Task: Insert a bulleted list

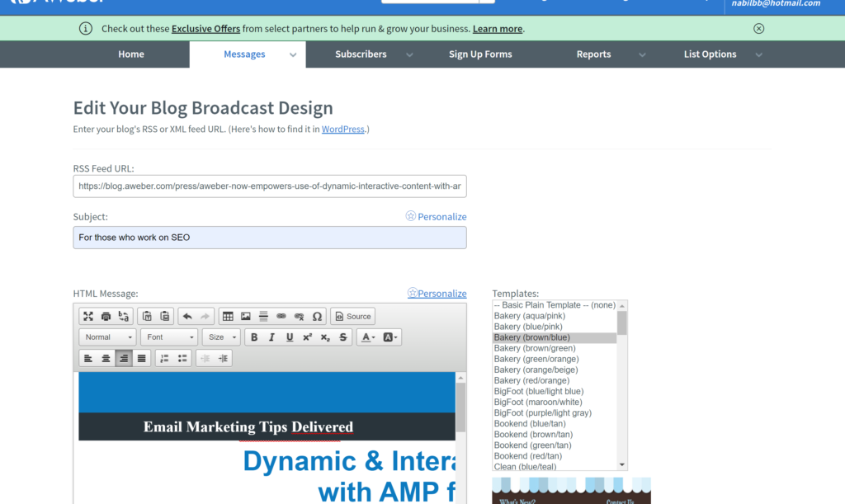Action: click(x=182, y=358)
